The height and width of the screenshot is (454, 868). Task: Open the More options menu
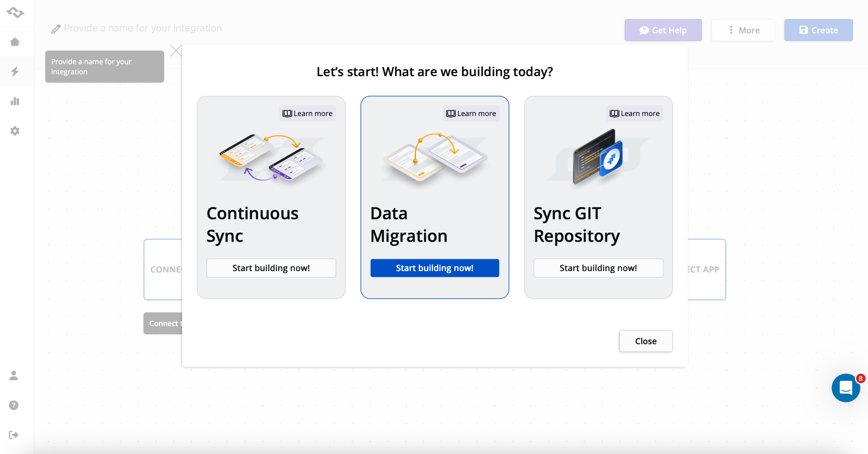pos(743,30)
